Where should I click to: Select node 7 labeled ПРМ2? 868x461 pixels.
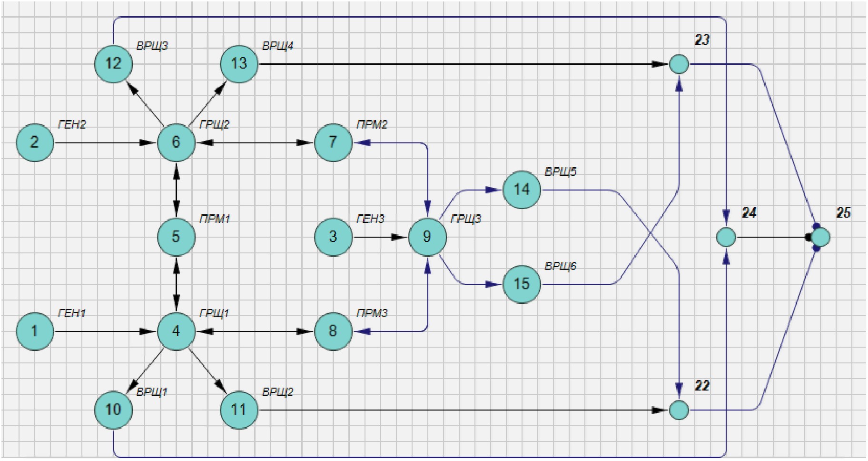(x=333, y=142)
